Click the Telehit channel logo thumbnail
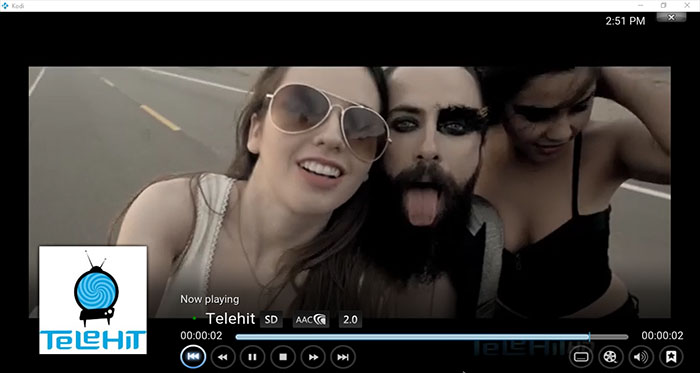 pyautogui.click(x=93, y=300)
